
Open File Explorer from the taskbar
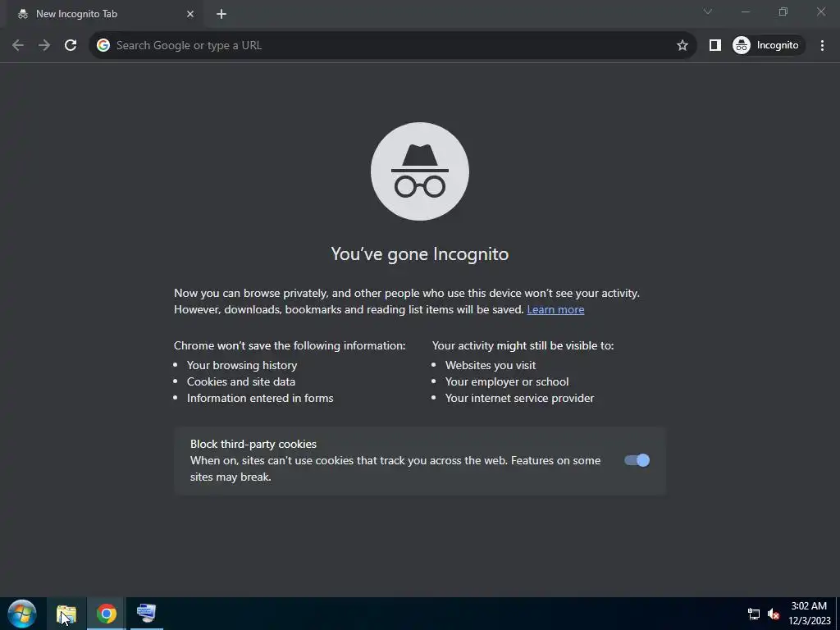(66, 614)
